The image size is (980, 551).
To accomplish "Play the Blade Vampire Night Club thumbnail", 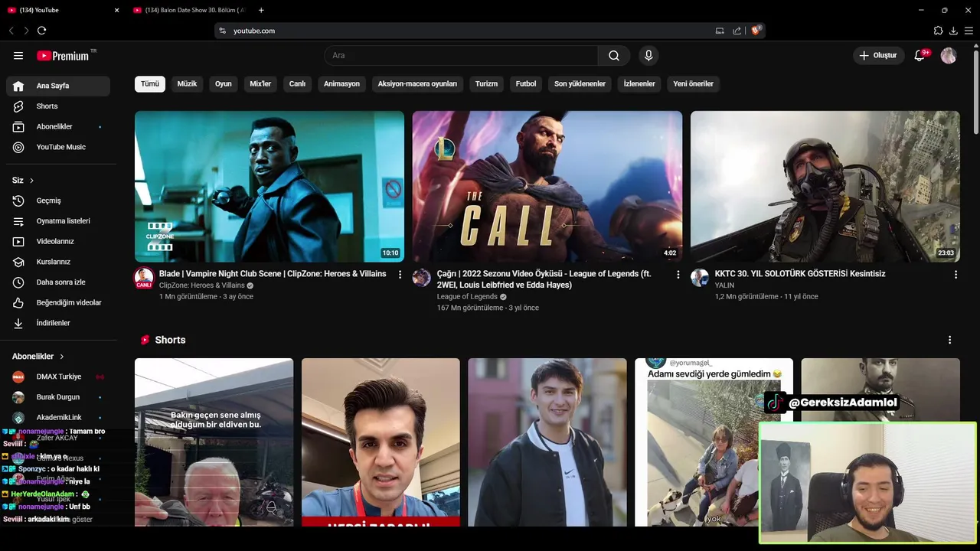I will 269,187.
